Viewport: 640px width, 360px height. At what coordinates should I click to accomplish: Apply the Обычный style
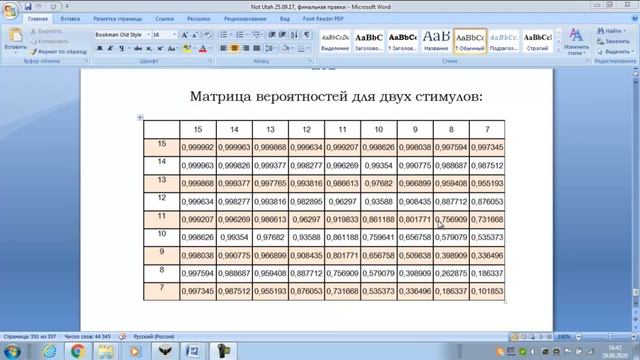470,41
